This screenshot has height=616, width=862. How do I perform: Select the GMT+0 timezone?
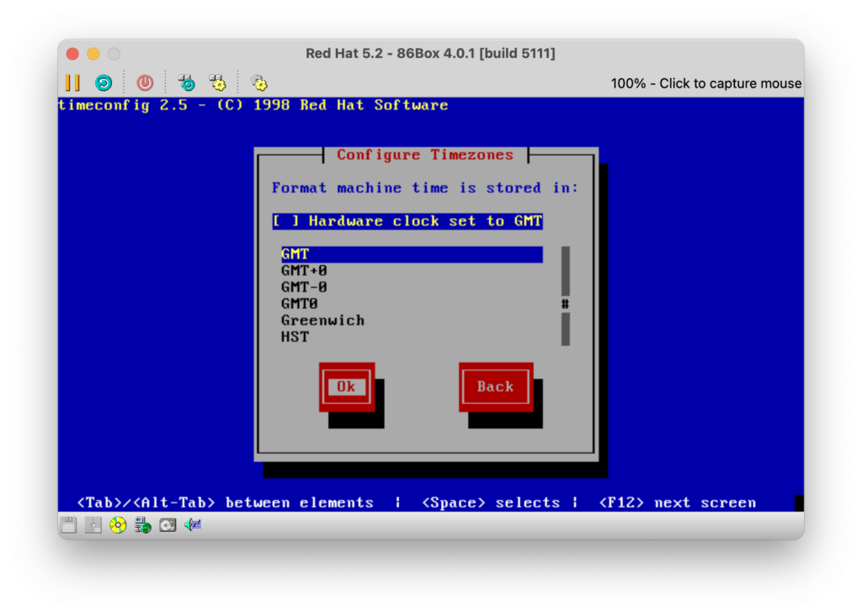[x=304, y=271]
